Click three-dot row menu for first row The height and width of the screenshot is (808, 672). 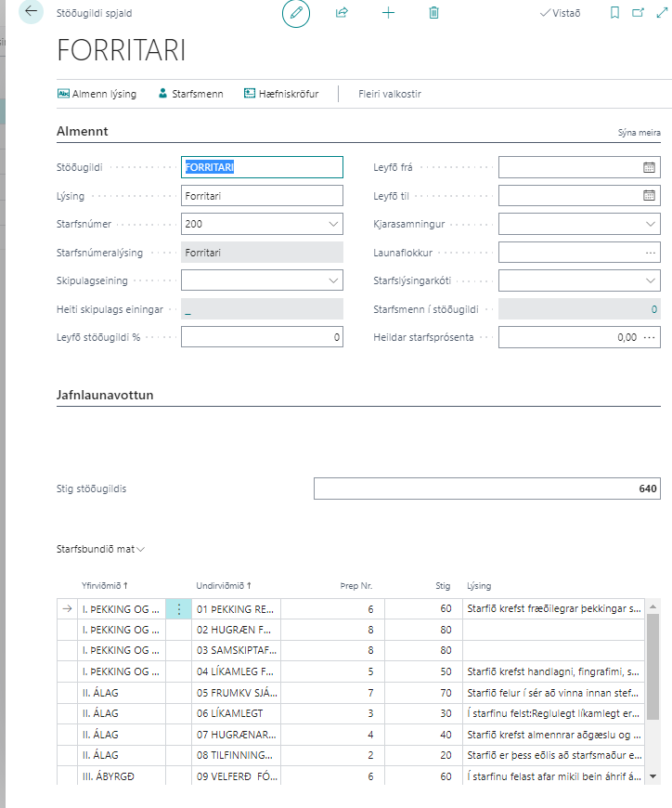pos(179,609)
